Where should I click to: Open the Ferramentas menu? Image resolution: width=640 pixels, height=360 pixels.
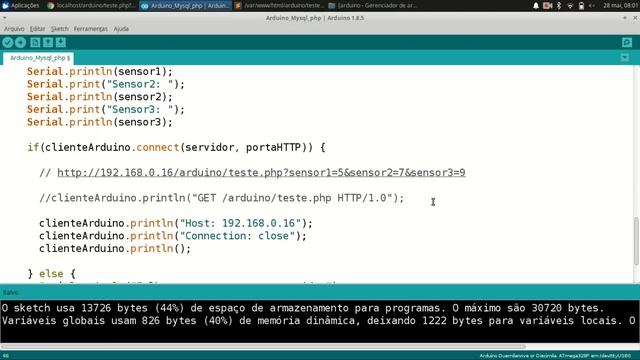[x=91, y=29]
